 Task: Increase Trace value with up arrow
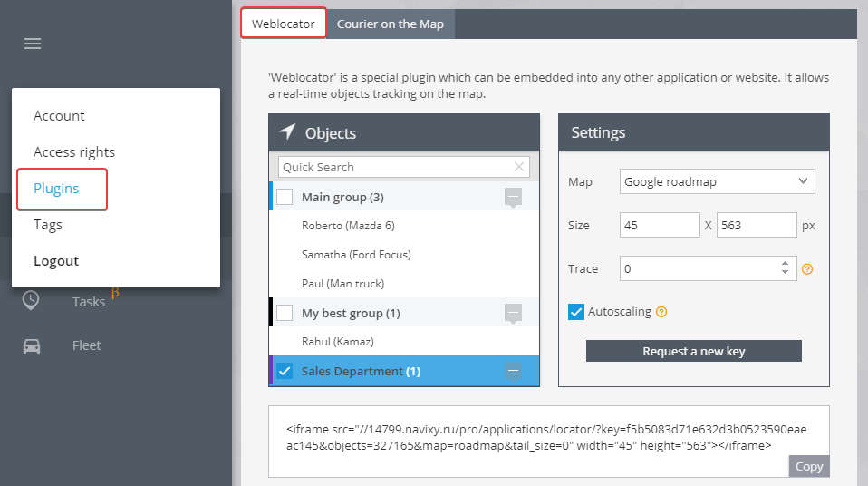click(x=785, y=264)
